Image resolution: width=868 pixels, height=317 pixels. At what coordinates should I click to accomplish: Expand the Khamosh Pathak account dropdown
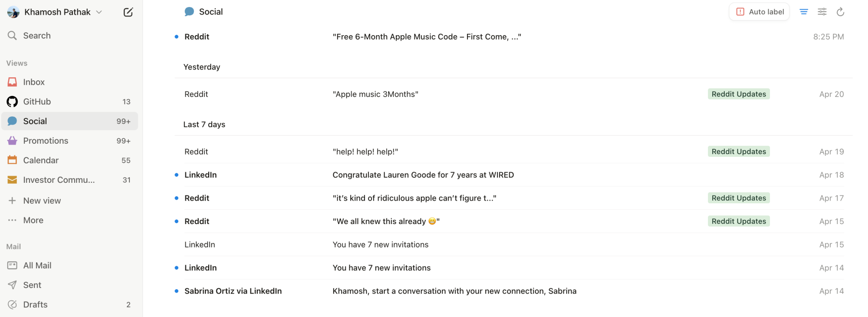click(99, 12)
